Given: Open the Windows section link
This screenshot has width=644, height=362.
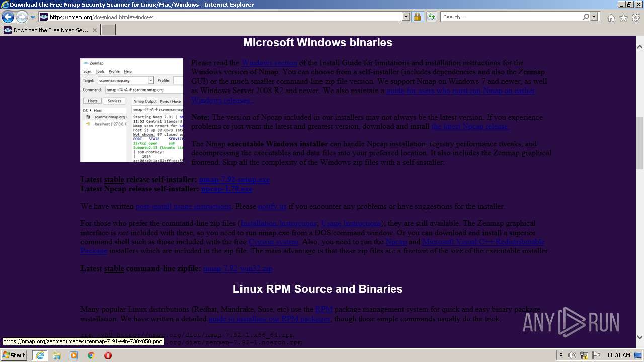Looking at the screenshot, I should click(x=269, y=63).
